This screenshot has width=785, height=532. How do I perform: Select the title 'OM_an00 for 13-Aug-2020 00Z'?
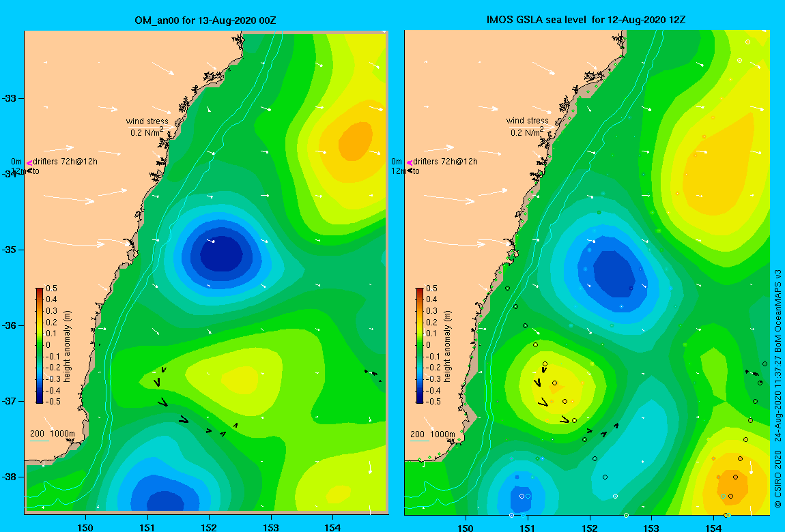click(x=205, y=20)
